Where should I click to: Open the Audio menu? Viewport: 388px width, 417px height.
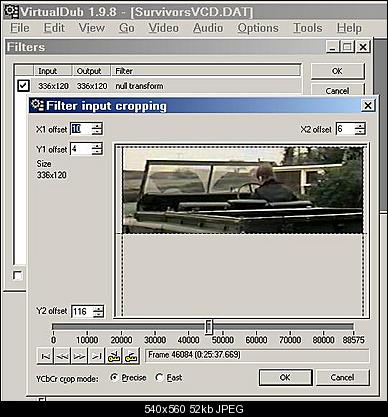tap(208, 28)
